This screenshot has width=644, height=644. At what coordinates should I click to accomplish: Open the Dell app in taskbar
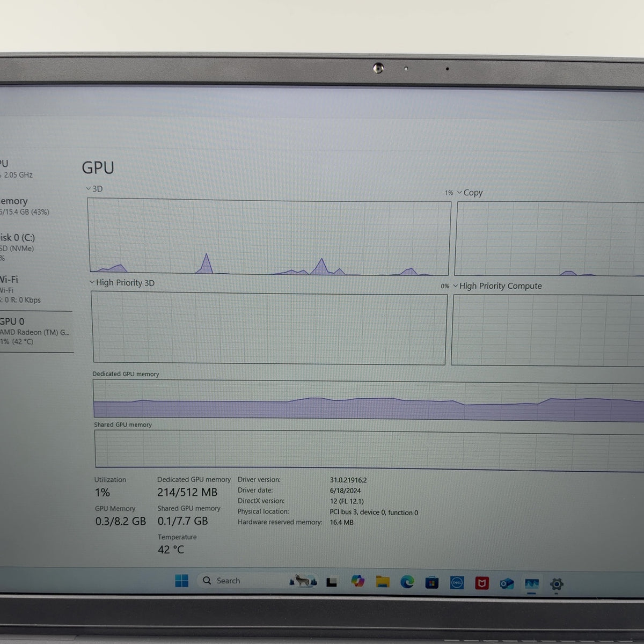[457, 583]
